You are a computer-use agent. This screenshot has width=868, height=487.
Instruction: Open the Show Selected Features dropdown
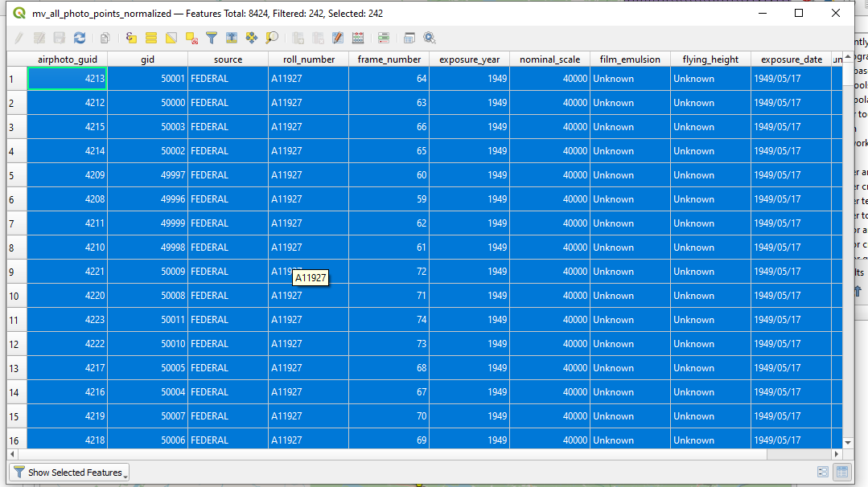click(x=69, y=473)
